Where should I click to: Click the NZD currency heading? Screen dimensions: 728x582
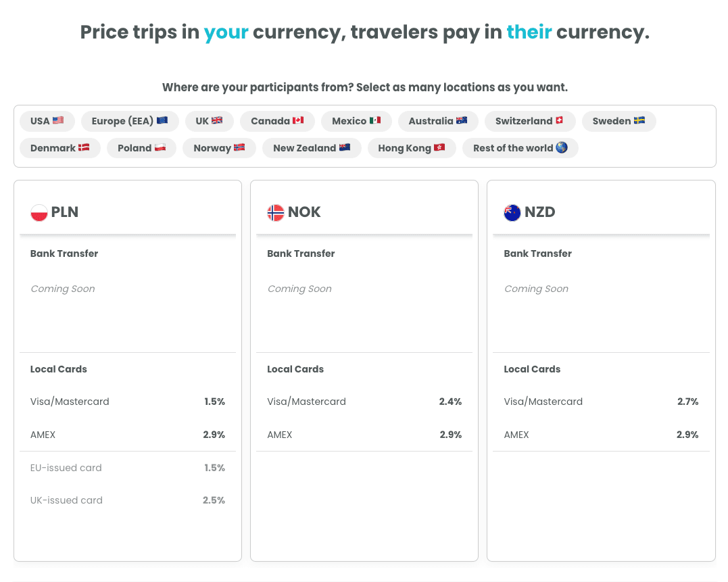(x=540, y=212)
